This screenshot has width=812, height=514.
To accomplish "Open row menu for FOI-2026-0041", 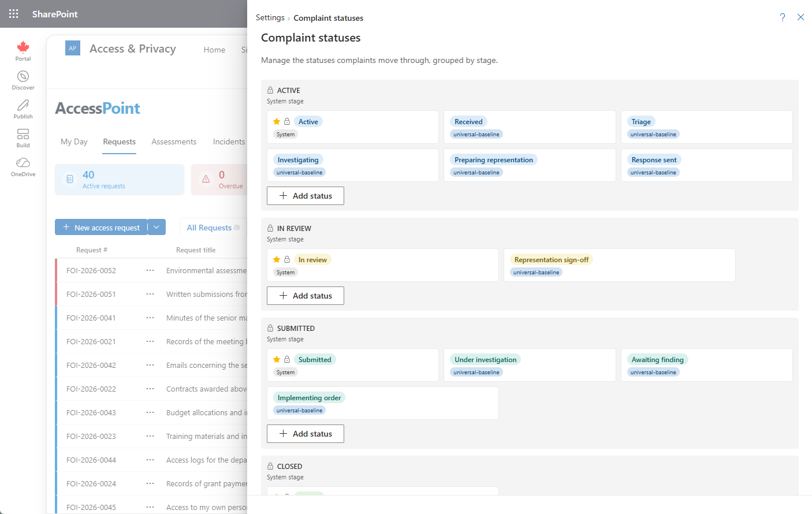I will click(150, 318).
